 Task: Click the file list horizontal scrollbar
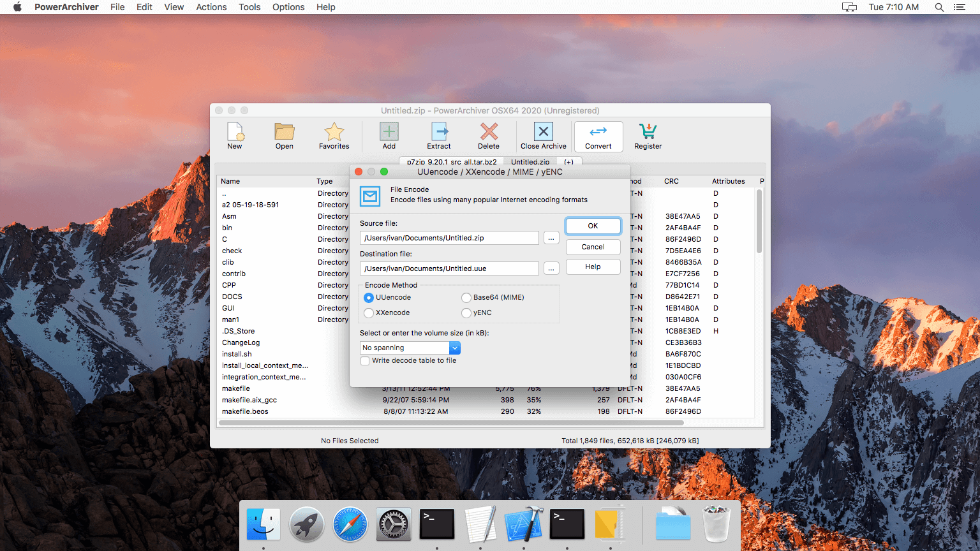(x=451, y=422)
